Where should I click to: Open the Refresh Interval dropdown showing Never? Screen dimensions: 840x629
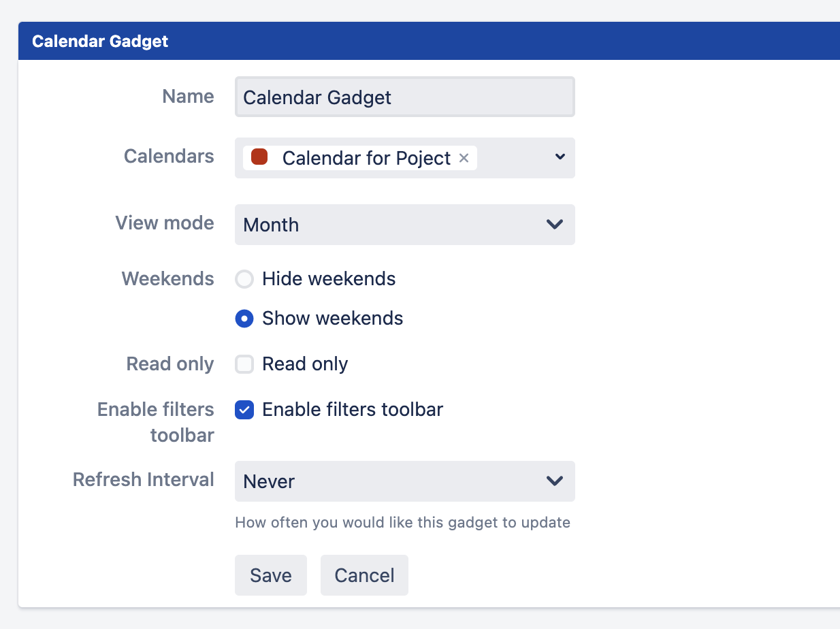click(404, 481)
